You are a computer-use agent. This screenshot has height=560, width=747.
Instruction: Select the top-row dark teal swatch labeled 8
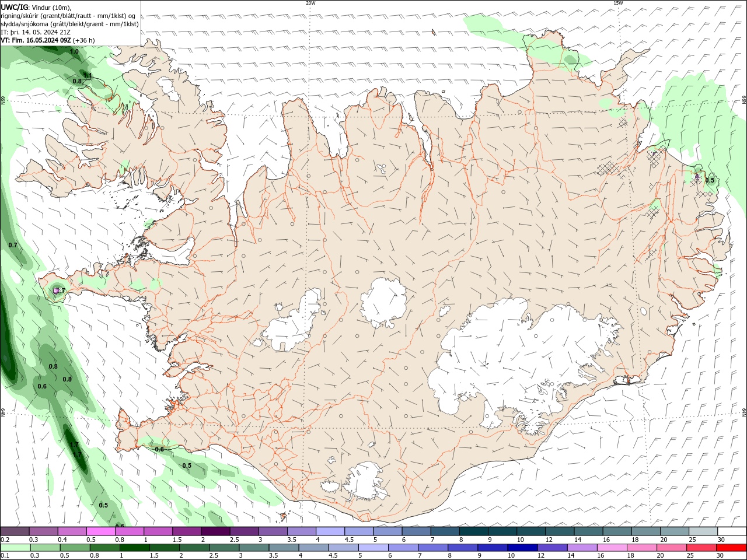(x=474, y=531)
